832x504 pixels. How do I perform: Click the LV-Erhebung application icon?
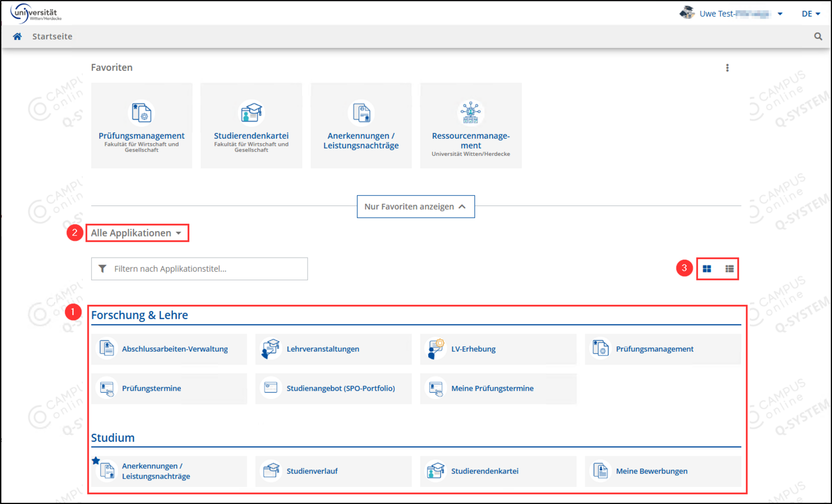pos(435,349)
